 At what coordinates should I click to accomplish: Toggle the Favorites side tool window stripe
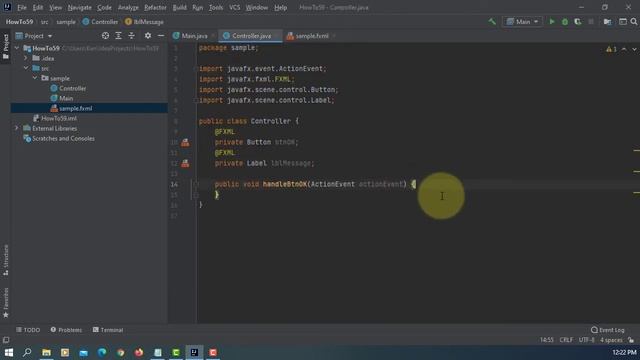(6, 303)
